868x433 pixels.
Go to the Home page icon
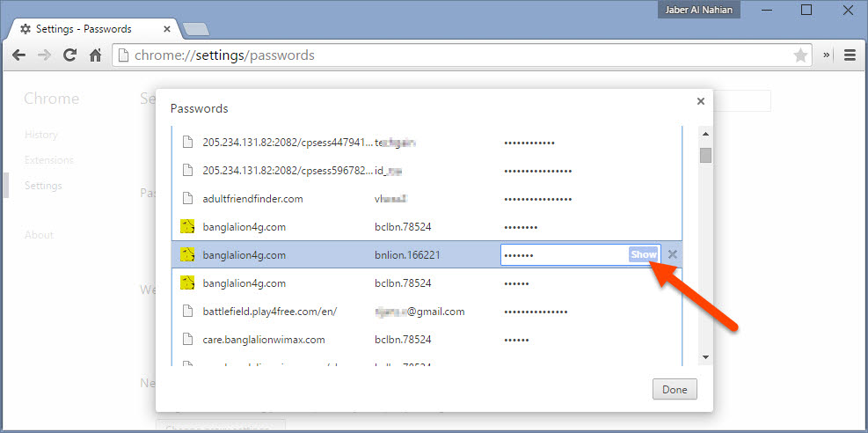coord(95,55)
